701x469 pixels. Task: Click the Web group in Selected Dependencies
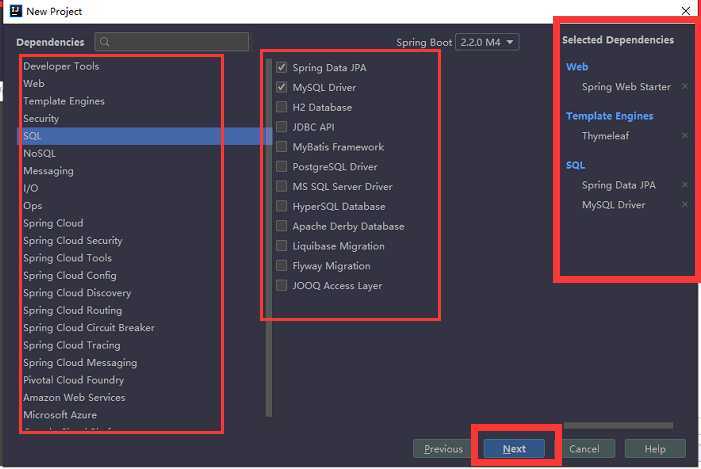577,67
